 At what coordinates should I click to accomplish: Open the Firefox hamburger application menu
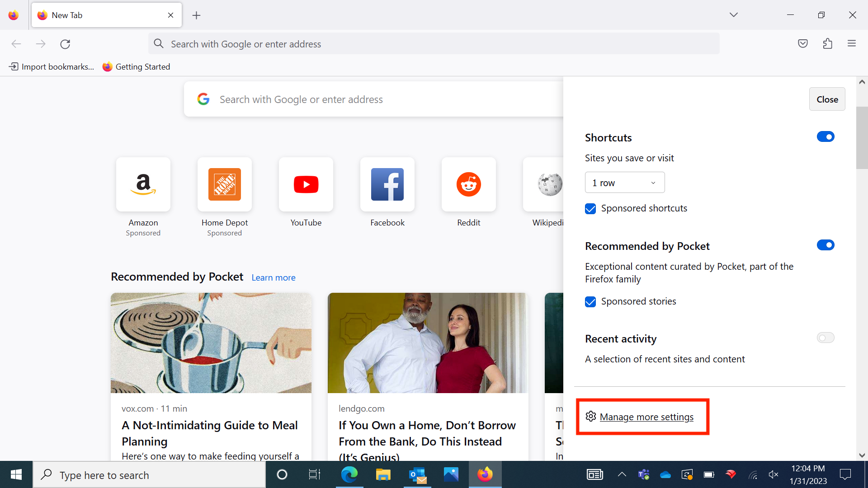tap(852, 44)
